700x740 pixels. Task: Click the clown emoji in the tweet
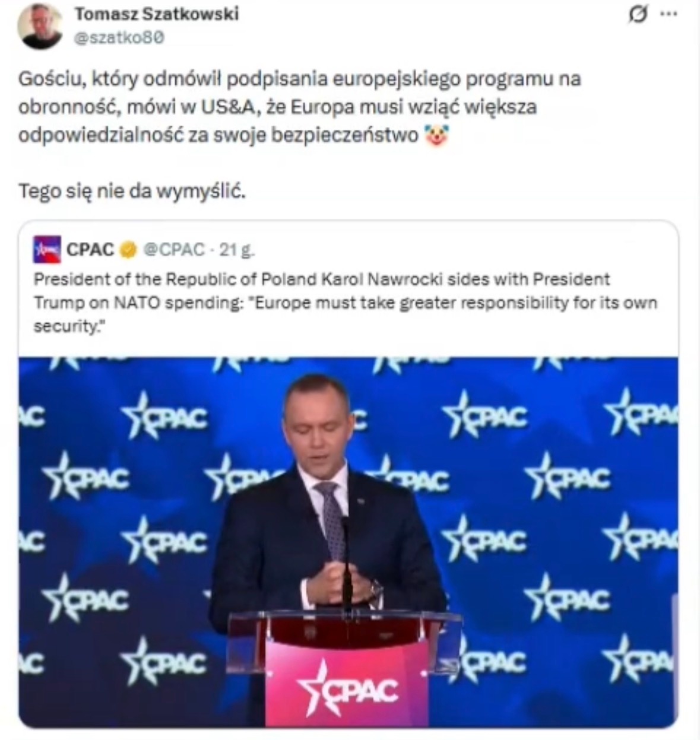pos(436,135)
